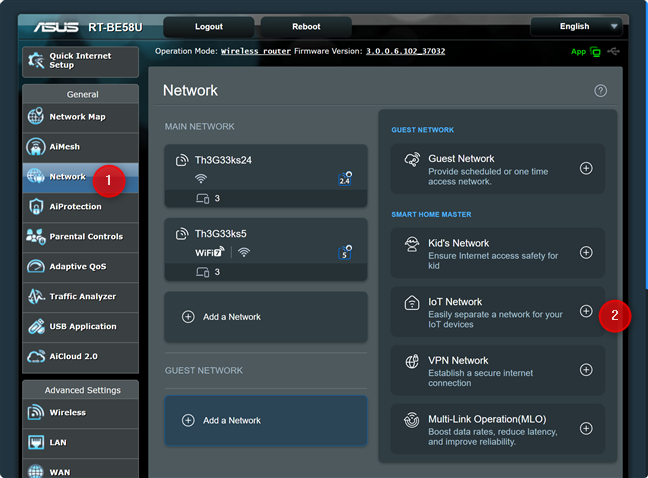The height and width of the screenshot is (478, 648).
Task: Click the 'Kid's Network' title text
Action: point(458,243)
